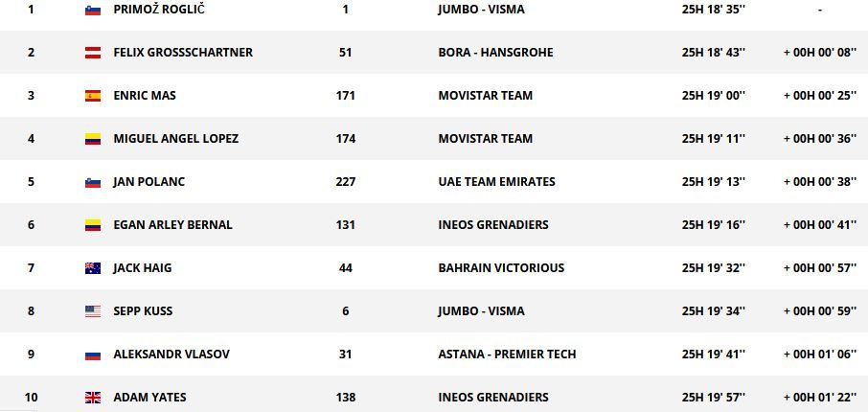Open team UAE Team Emirates
868x412 pixels.
click(496, 182)
